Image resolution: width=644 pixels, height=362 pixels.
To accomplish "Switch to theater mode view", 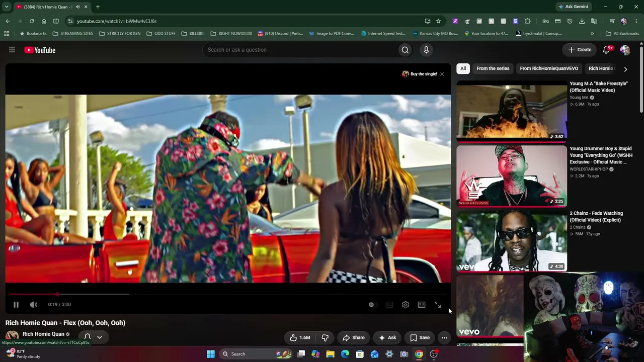I will coord(422,305).
